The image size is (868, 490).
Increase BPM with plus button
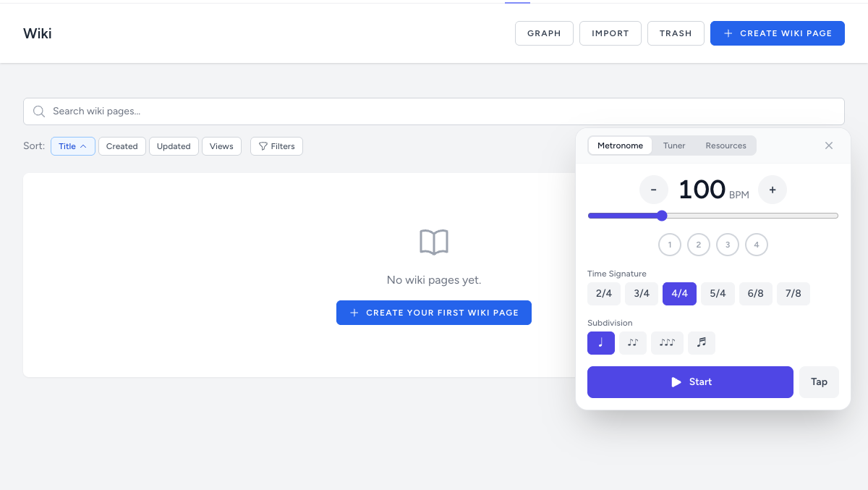click(x=772, y=190)
